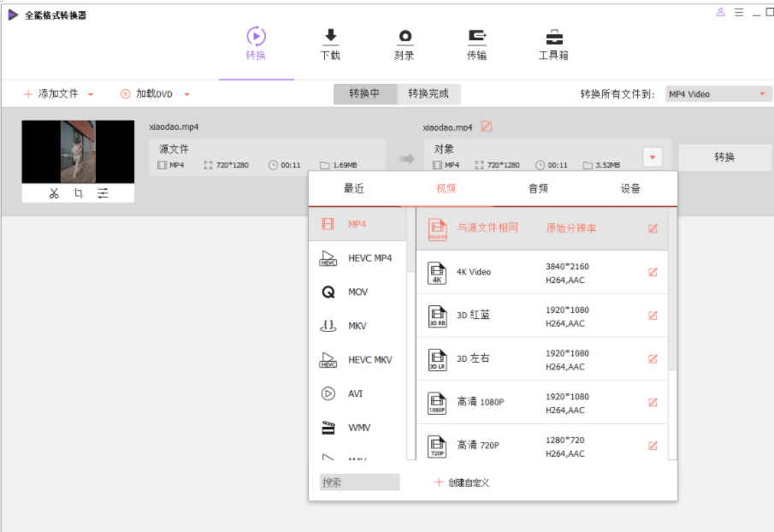Edit the 高清 1080P preset settings
The image size is (774, 532).
point(653,402)
